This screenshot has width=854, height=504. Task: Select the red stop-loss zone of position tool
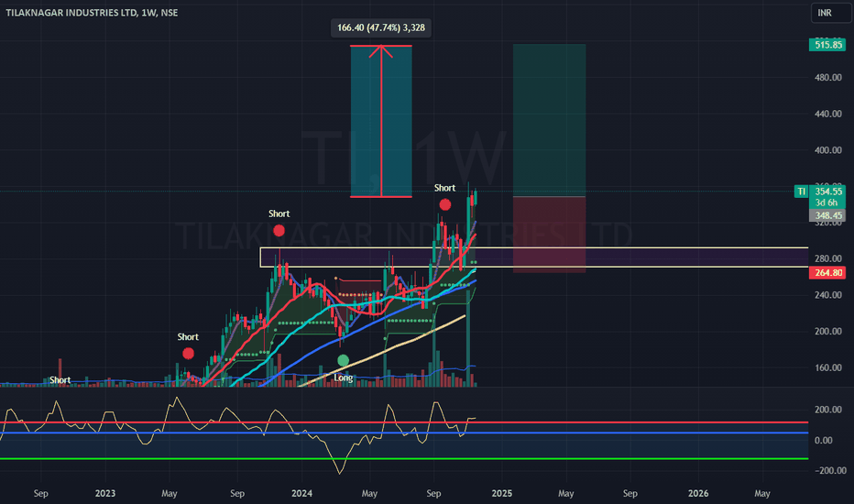coord(549,235)
